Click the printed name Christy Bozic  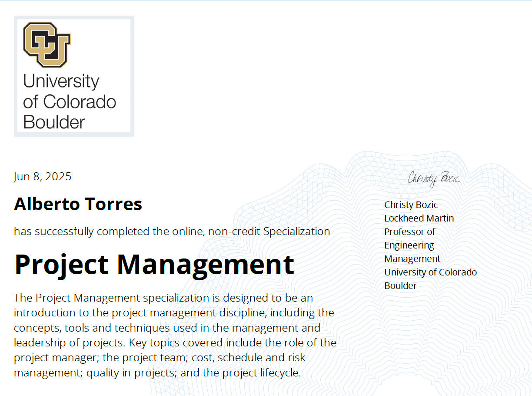pos(411,205)
